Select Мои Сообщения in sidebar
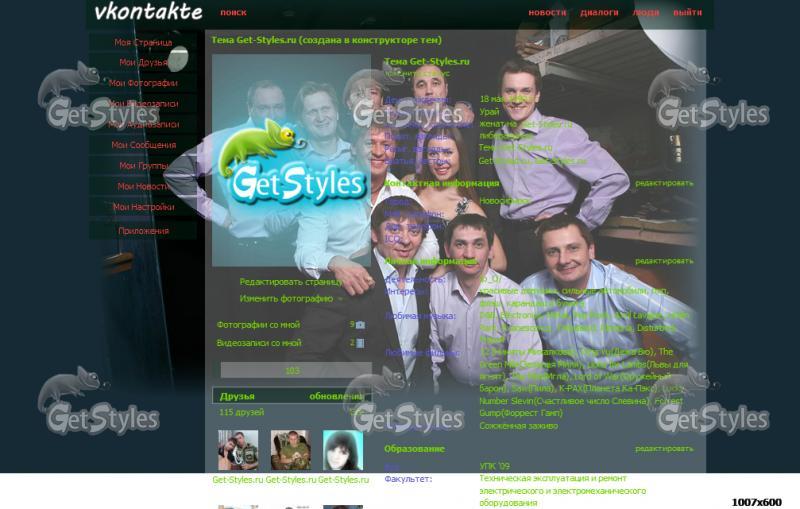 (143, 145)
